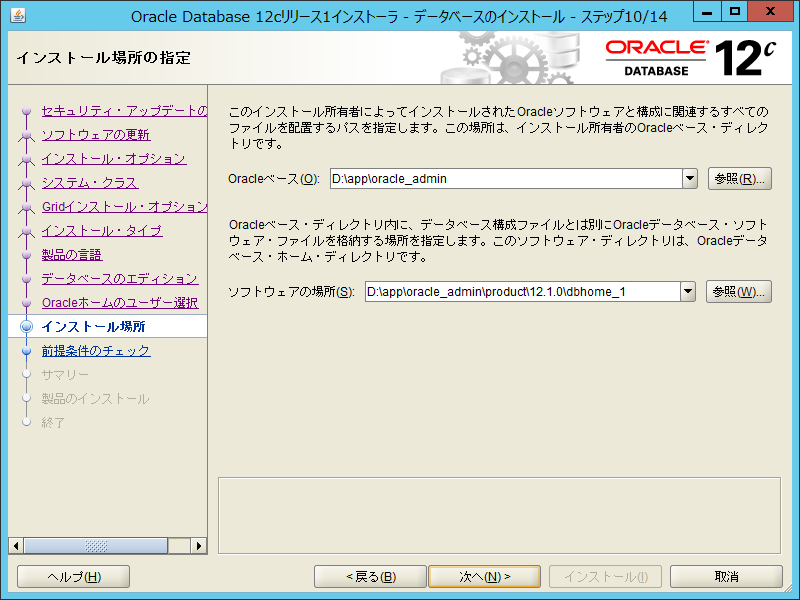
Task: Click right arrow of sidebar horizontal scrollbar
Action: pos(199,546)
